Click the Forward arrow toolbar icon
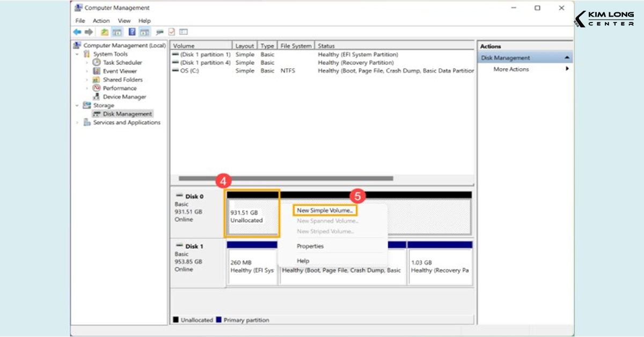The height and width of the screenshot is (337, 644). (89, 32)
